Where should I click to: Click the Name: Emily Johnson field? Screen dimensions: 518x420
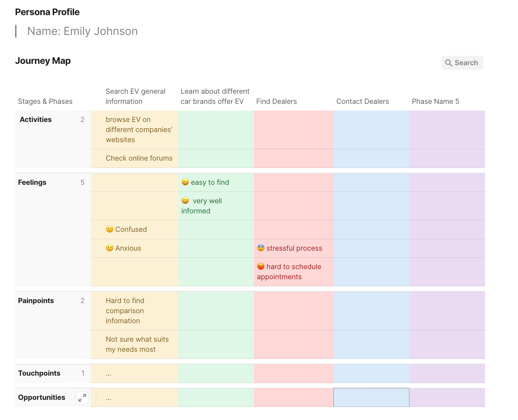point(82,31)
